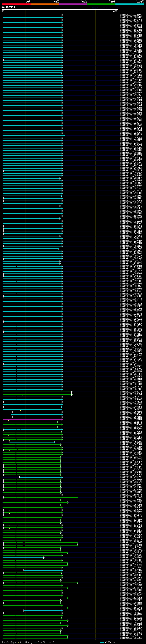
Task: Select the UniRef100_B7TXX0 label
Action: pyautogui.click(x=131, y=429)
